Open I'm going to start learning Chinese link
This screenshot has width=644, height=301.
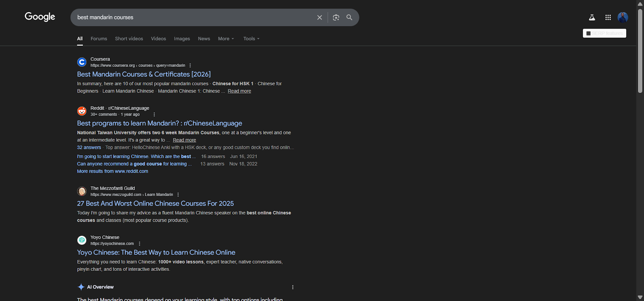pos(136,157)
